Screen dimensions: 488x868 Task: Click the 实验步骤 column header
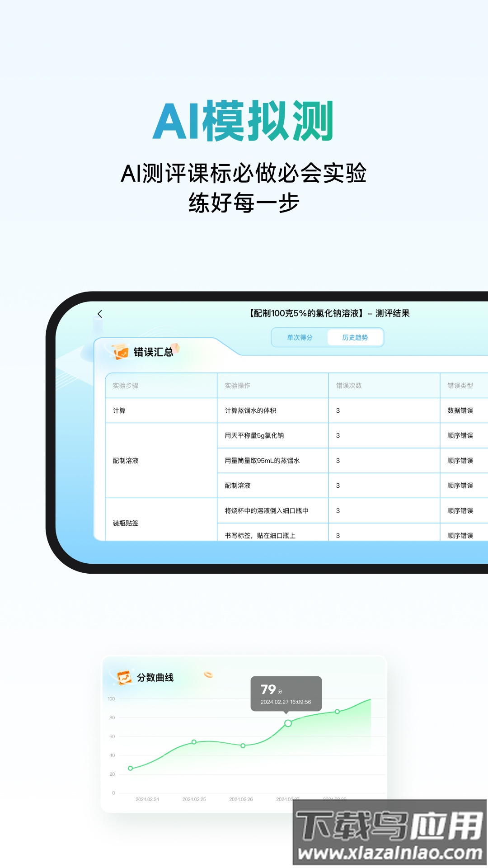(126, 386)
